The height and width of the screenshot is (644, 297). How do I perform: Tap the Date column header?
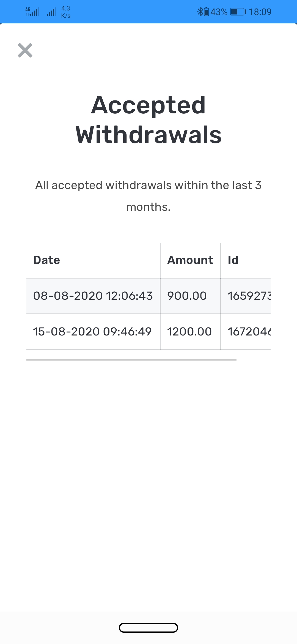tap(47, 260)
